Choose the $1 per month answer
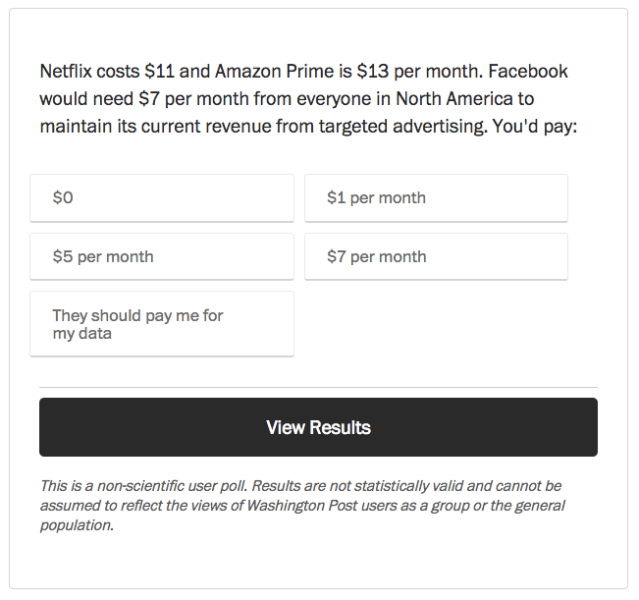The width and height of the screenshot is (639, 600). coord(436,198)
